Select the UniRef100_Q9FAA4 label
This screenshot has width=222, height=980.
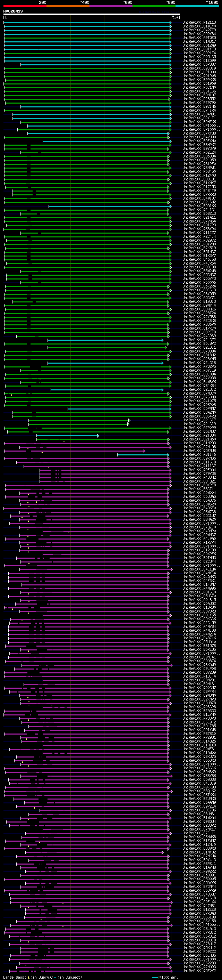pos(199,470)
